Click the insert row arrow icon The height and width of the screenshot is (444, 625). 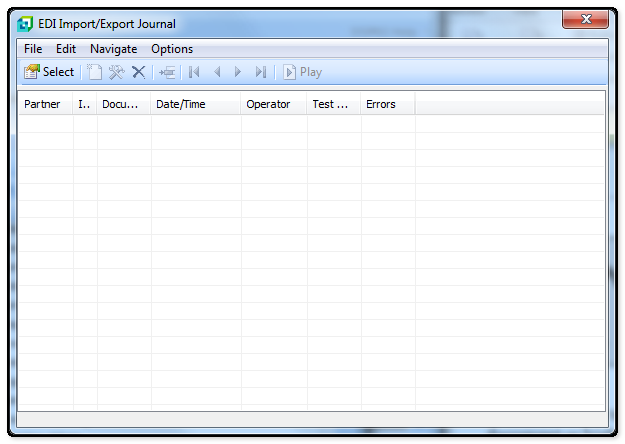click(167, 72)
